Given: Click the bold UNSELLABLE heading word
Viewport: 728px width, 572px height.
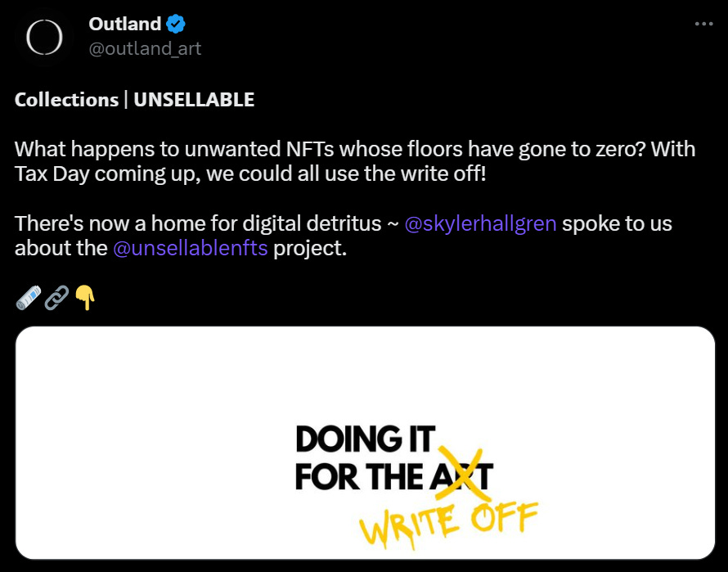Looking at the screenshot, I should [194, 100].
